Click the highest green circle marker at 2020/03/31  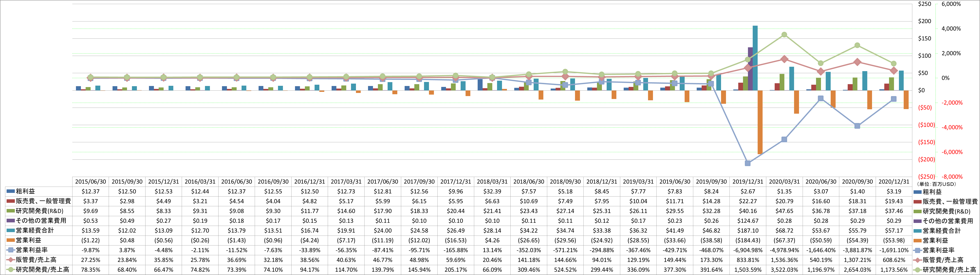784,35
